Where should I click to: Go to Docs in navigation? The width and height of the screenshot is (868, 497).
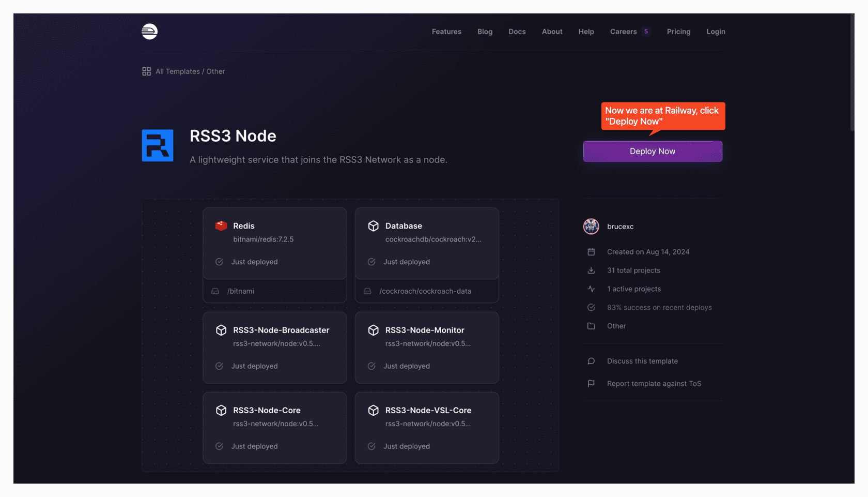point(517,32)
